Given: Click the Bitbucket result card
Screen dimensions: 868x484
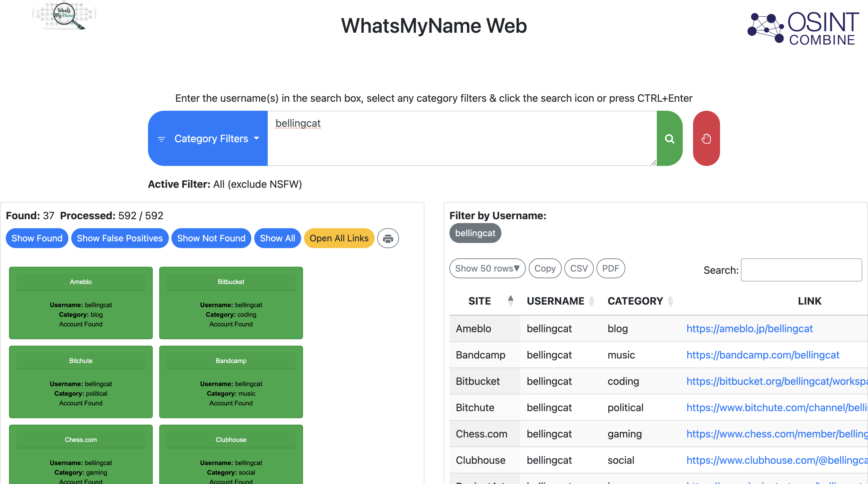Looking at the screenshot, I should click(x=231, y=302).
